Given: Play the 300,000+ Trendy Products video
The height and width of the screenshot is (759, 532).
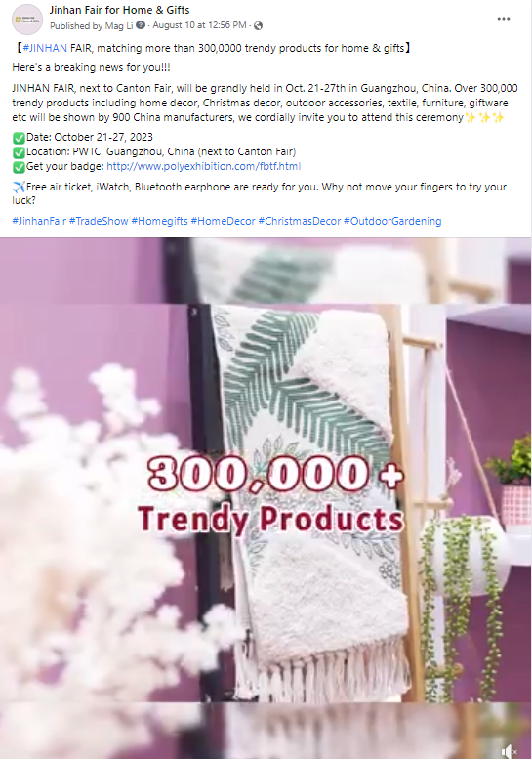Looking at the screenshot, I should pos(266,498).
